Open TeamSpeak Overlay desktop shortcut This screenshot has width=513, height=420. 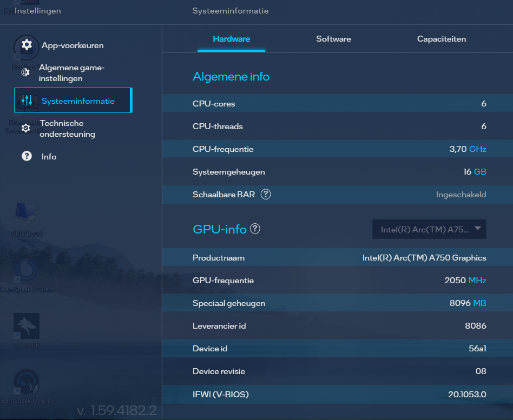[x=27, y=386]
